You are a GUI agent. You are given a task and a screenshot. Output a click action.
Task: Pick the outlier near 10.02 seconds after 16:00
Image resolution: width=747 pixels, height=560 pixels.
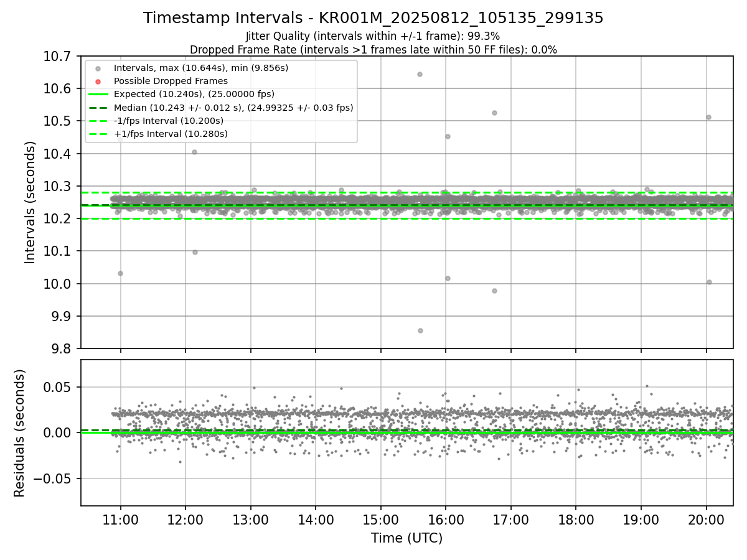pyautogui.click(x=448, y=278)
